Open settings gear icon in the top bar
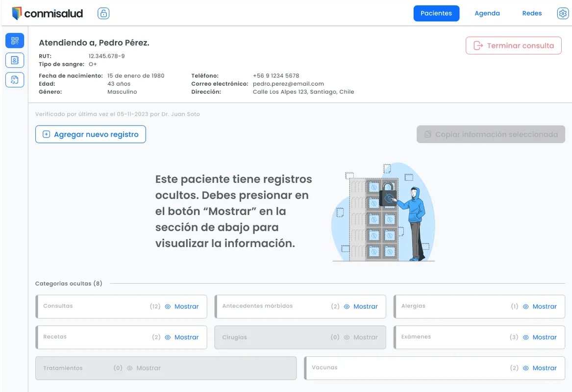Screen dimensions: 572x392 click(563, 14)
